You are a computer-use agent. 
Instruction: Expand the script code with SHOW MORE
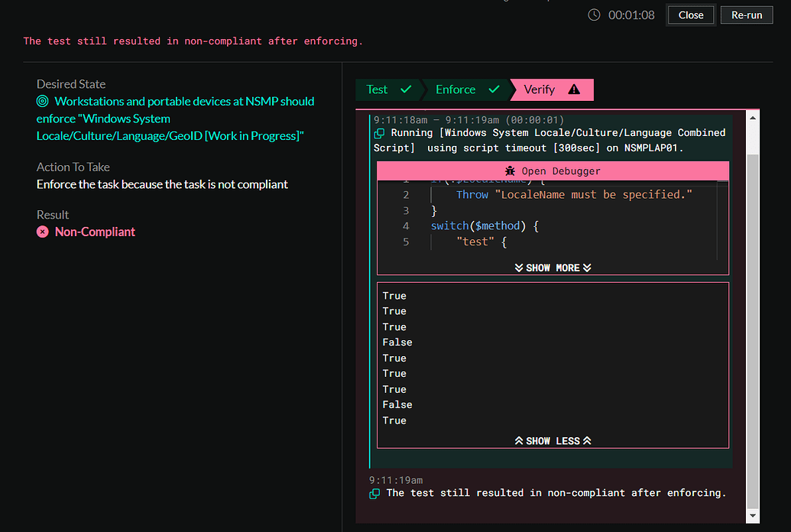coord(553,268)
